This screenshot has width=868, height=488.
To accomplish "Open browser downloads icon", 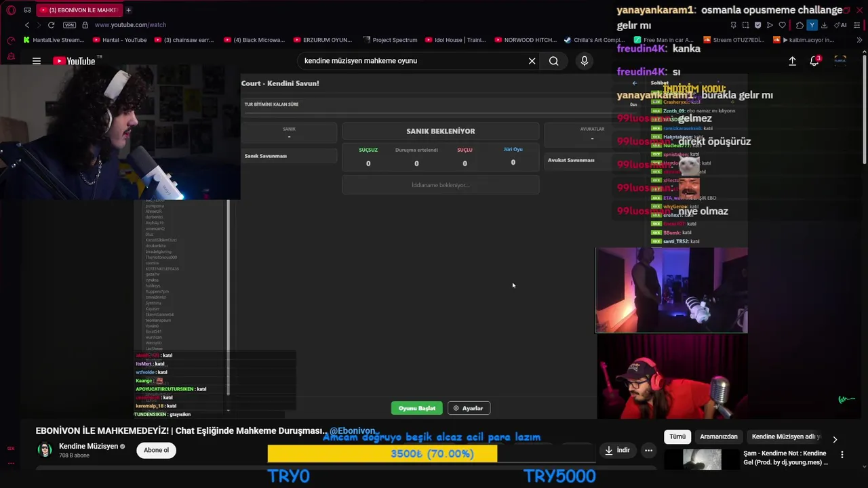I will pyautogui.click(x=824, y=25).
